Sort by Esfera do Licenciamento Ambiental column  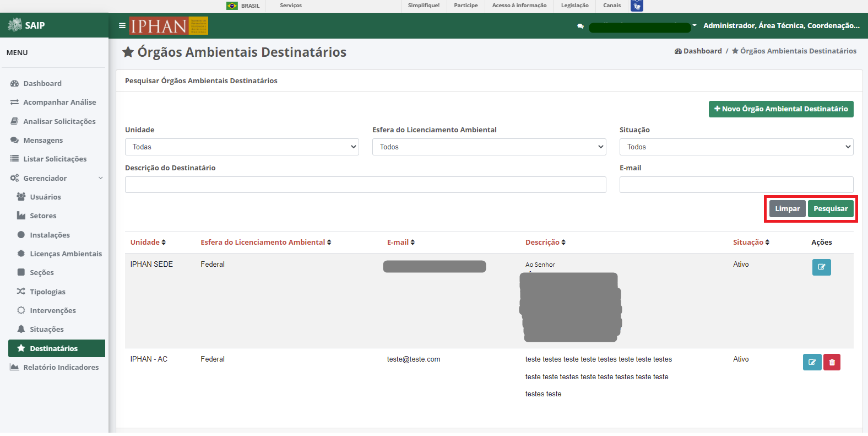click(x=266, y=243)
